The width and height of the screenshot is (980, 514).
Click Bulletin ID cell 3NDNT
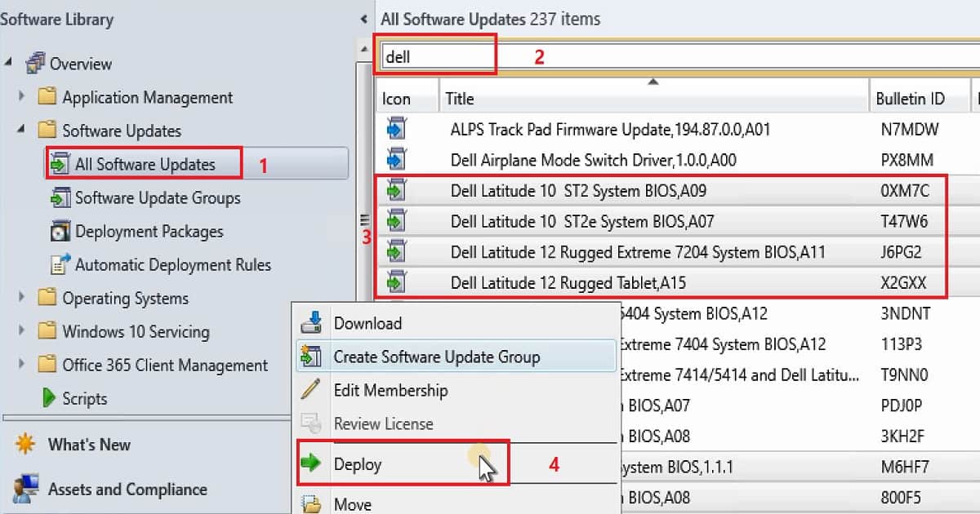(x=906, y=313)
